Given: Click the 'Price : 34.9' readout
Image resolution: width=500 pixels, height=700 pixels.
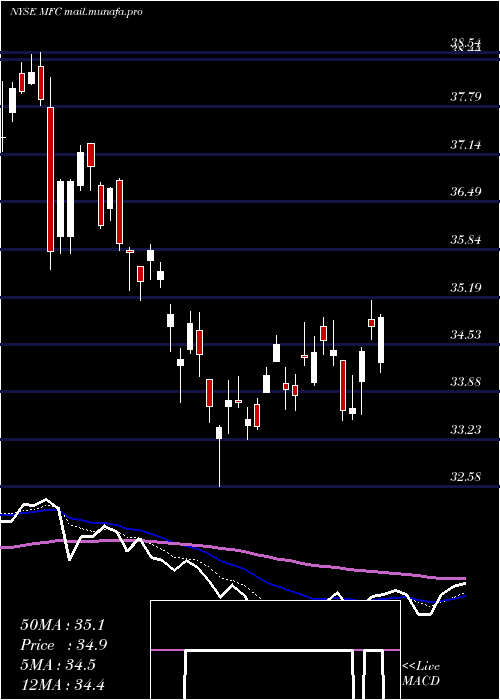Looking at the screenshot, I should point(63,645).
